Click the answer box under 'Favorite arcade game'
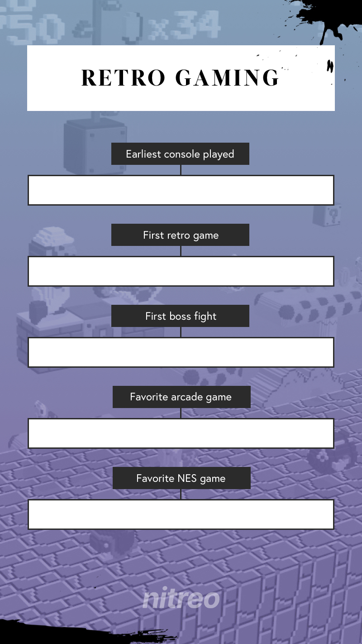Viewport: 362px width, 644px height. pos(181,433)
